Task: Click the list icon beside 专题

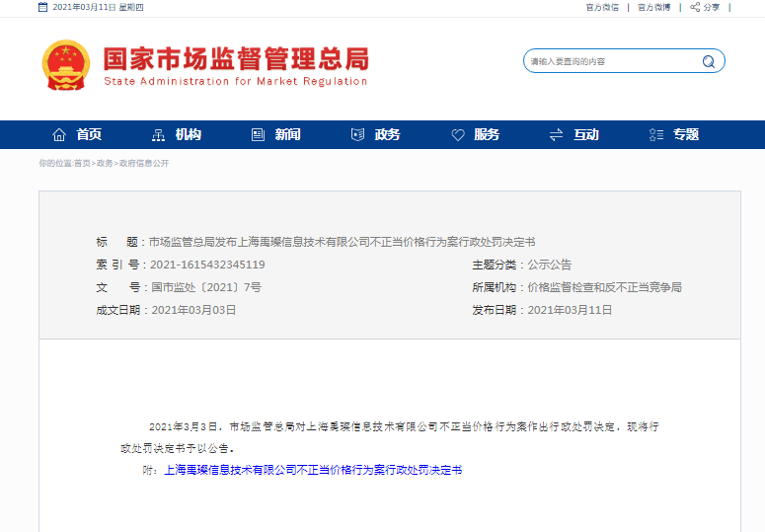Action: pyautogui.click(x=656, y=134)
